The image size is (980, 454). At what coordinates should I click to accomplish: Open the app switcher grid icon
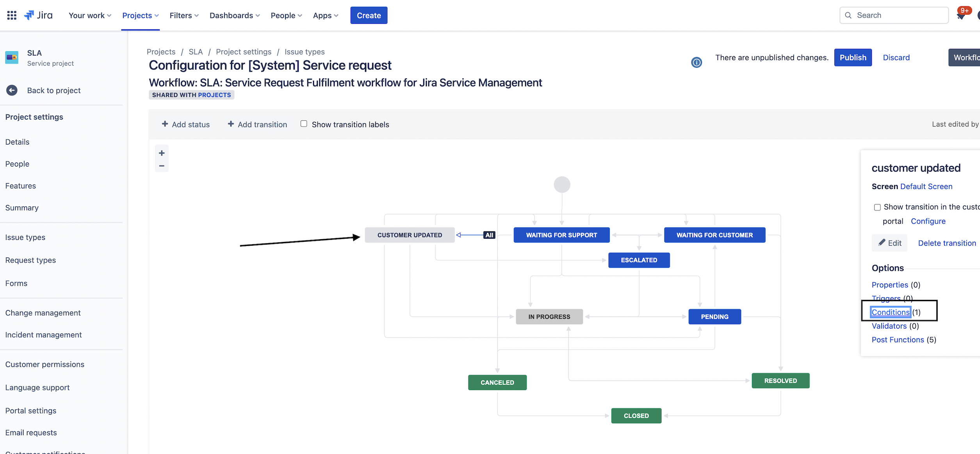click(x=12, y=15)
